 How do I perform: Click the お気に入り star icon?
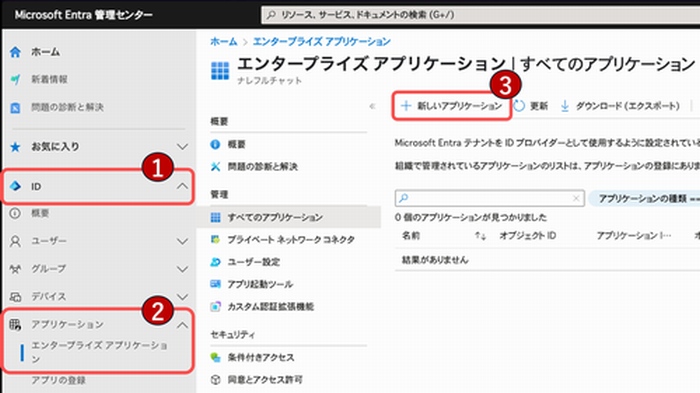point(15,147)
